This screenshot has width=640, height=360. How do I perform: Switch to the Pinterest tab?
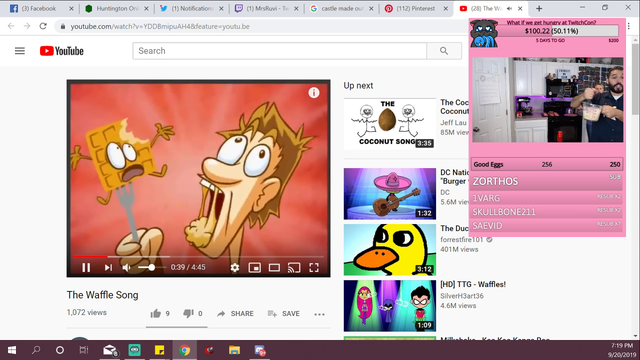416,9
